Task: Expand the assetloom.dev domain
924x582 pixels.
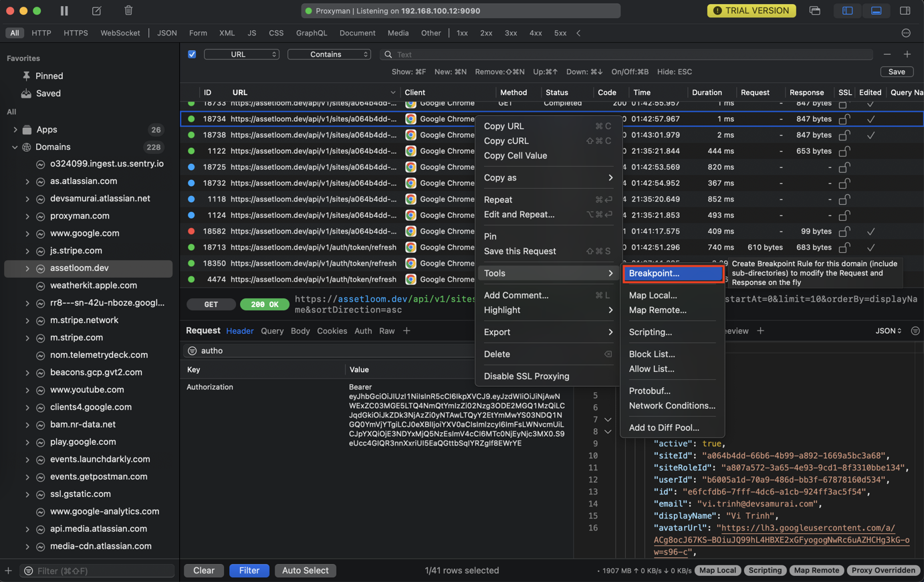Action: (x=27, y=268)
